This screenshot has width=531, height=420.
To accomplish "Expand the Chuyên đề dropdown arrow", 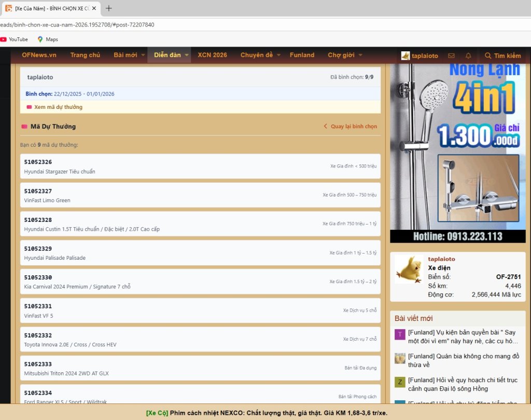I will click(278, 55).
